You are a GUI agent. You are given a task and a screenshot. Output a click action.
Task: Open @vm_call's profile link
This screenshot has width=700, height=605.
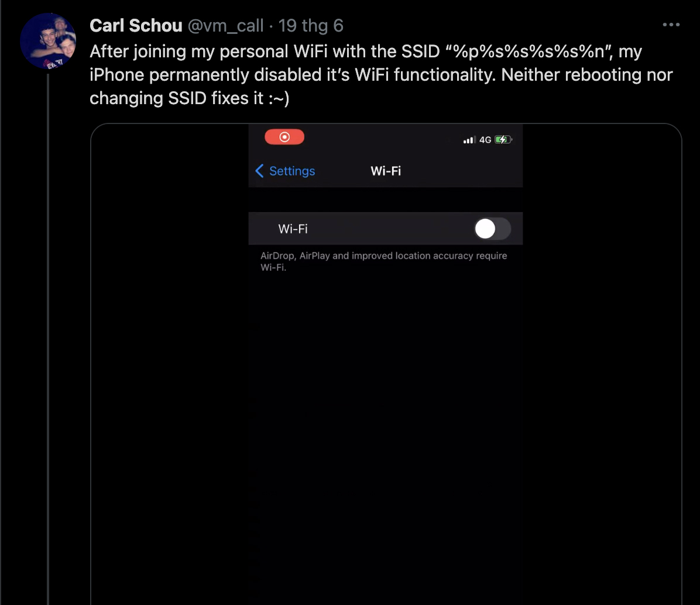(228, 25)
